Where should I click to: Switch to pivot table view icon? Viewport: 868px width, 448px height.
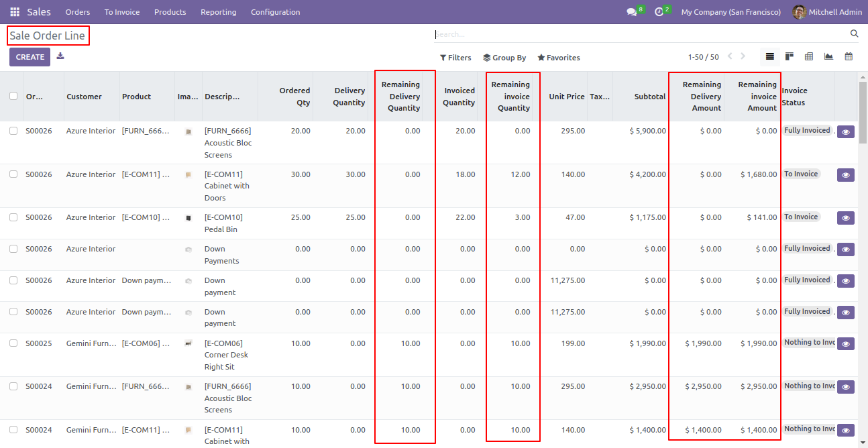(x=809, y=57)
